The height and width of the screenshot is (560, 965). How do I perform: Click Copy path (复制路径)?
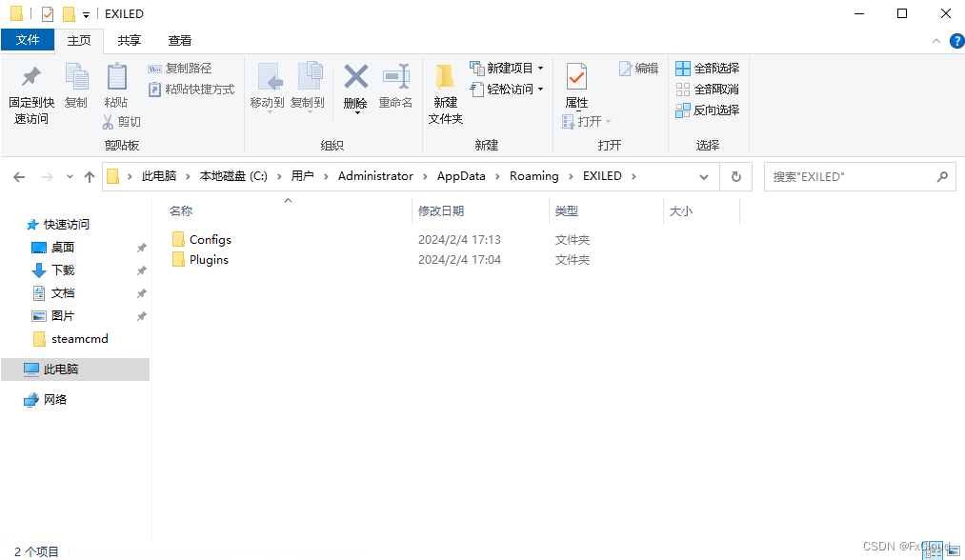[180, 69]
